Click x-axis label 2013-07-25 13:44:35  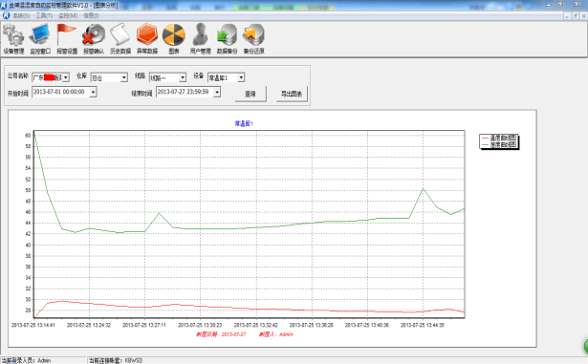[x=423, y=325]
